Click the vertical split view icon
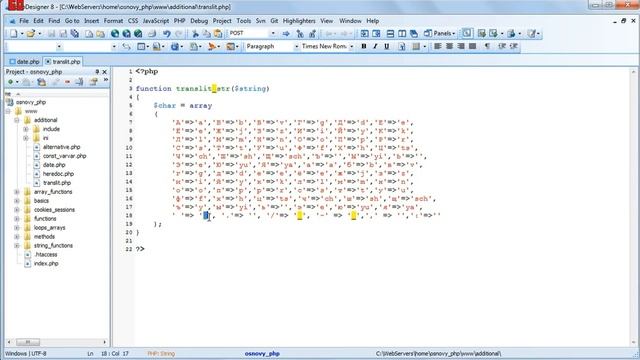 [402, 33]
